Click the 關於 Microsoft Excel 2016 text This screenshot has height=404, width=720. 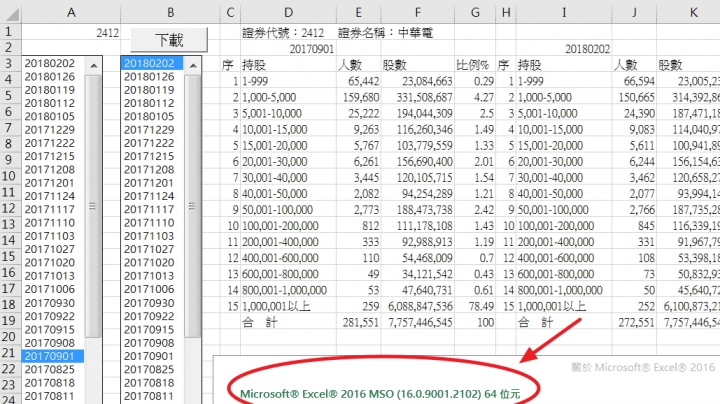[x=643, y=367]
